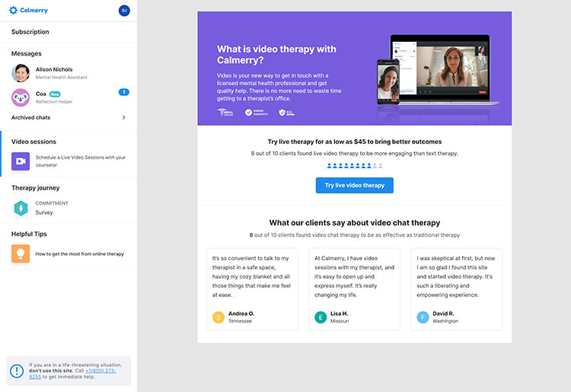The width and height of the screenshot is (571, 392).
Task: Open the teal Commitment badge icon
Action: [x=21, y=209]
